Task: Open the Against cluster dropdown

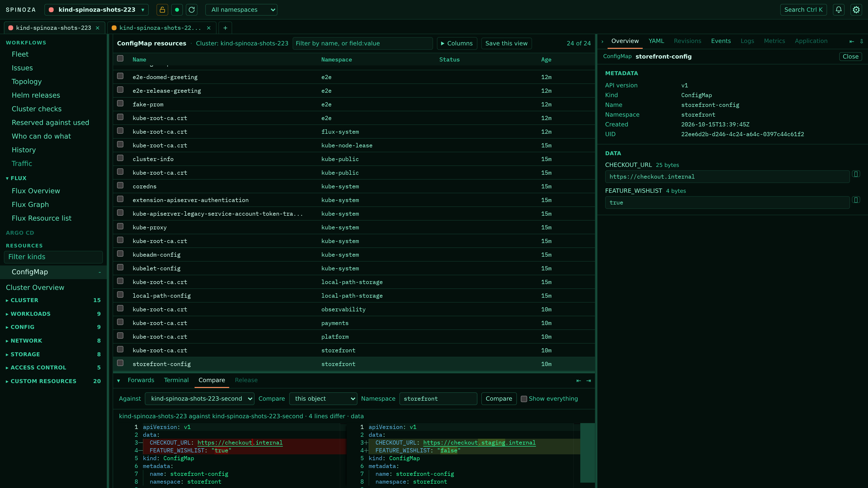Action: click(x=200, y=399)
